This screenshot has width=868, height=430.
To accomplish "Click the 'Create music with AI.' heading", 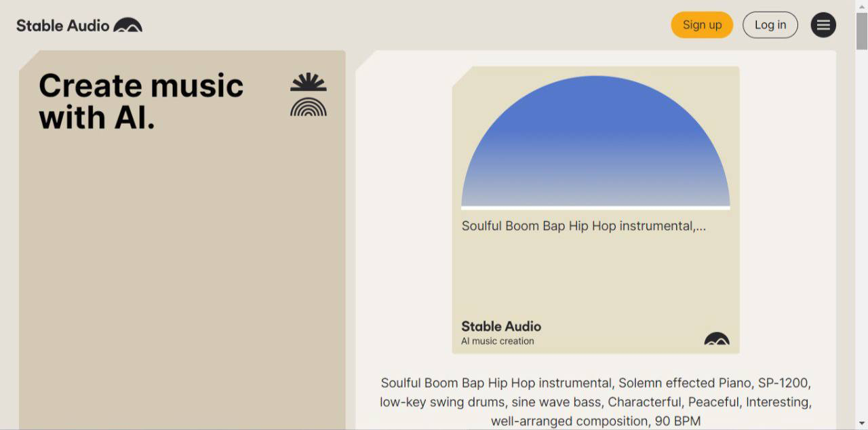I will 141,102.
